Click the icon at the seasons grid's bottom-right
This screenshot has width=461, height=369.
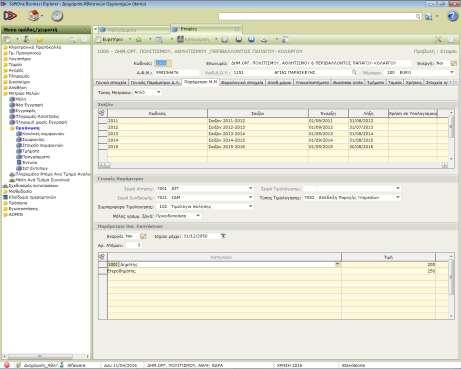[444, 165]
